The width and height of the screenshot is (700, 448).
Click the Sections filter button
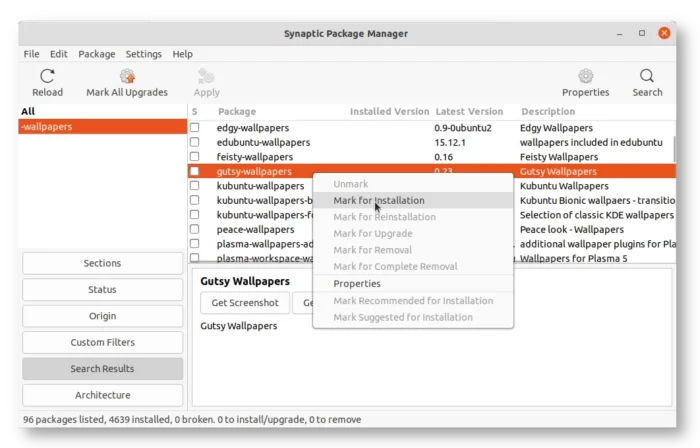click(102, 263)
